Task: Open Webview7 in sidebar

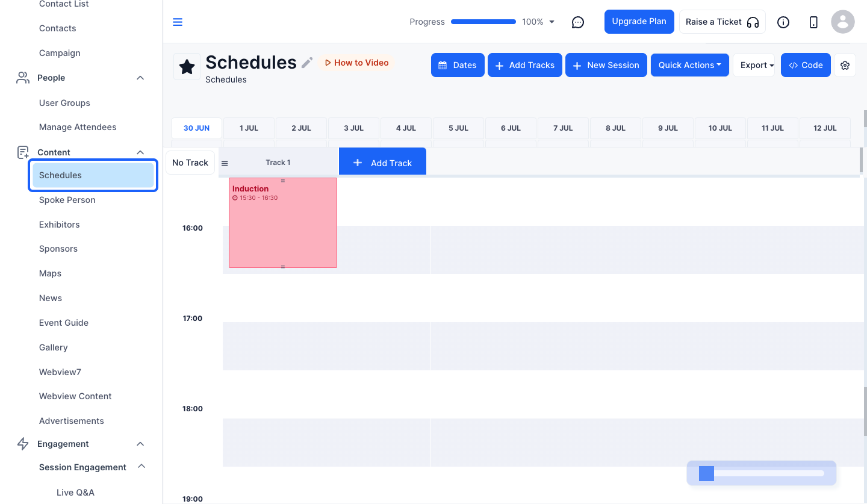Action: (60, 372)
